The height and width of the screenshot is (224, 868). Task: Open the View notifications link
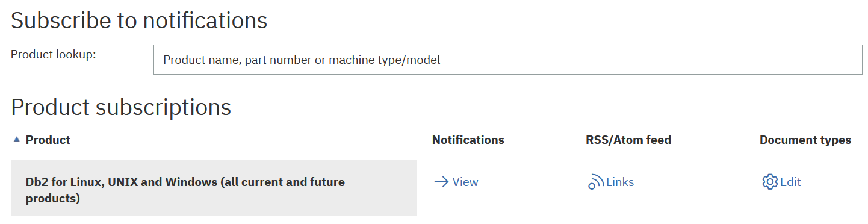[456, 182]
